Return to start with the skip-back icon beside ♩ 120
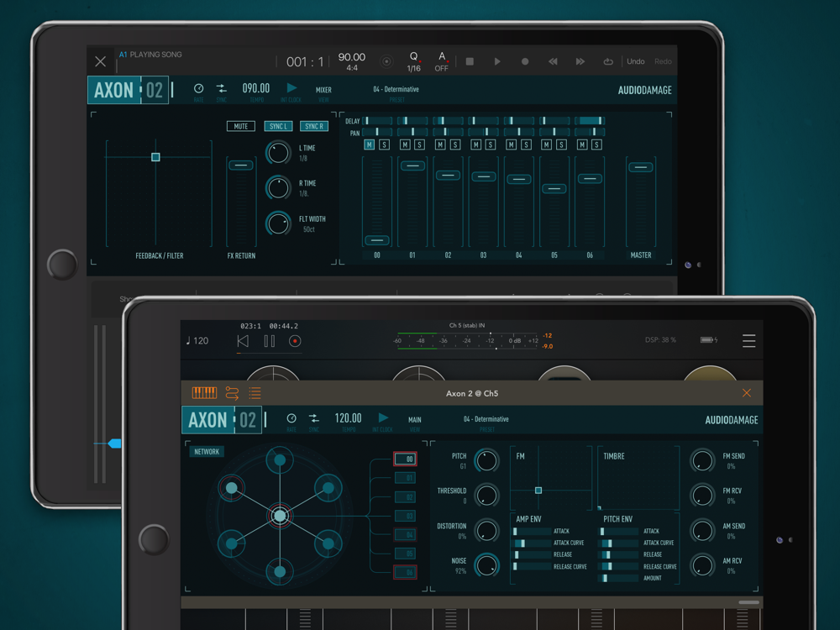840x630 pixels. 243,341
